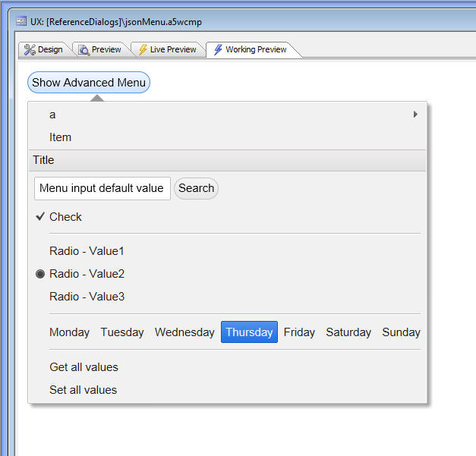Click the Working Preview lightning icon

(x=218, y=49)
